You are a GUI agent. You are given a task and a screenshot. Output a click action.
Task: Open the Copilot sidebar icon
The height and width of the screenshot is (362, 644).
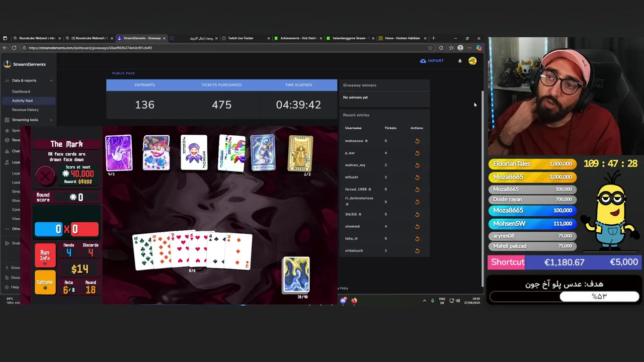pos(478,48)
